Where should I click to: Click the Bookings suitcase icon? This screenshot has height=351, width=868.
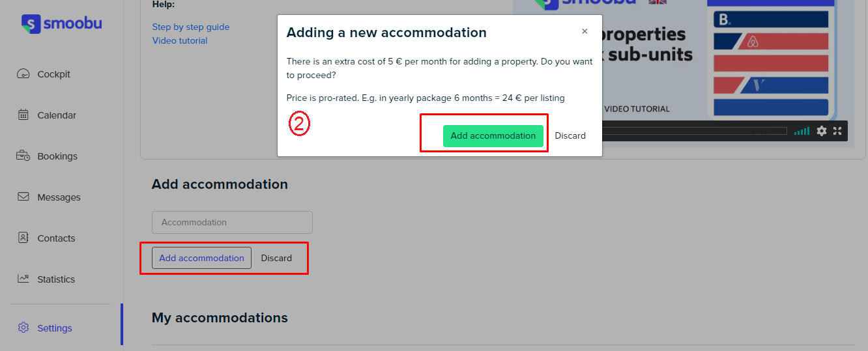click(x=23, y=156)
